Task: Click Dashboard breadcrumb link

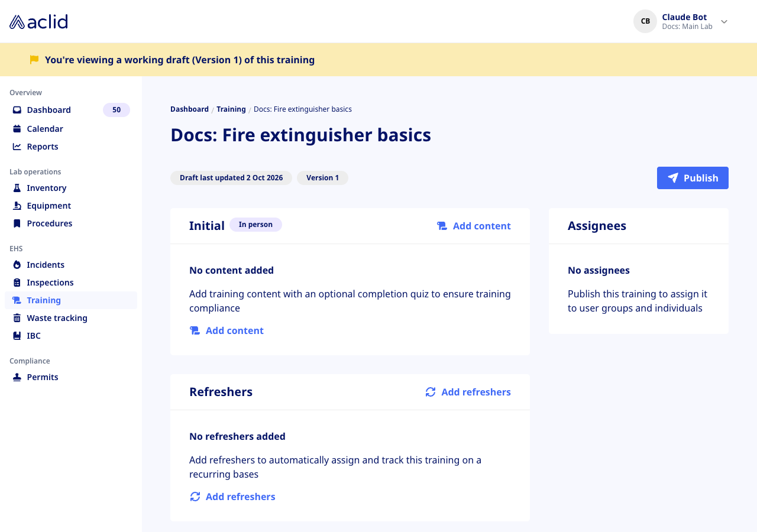Action: point(189,109)
